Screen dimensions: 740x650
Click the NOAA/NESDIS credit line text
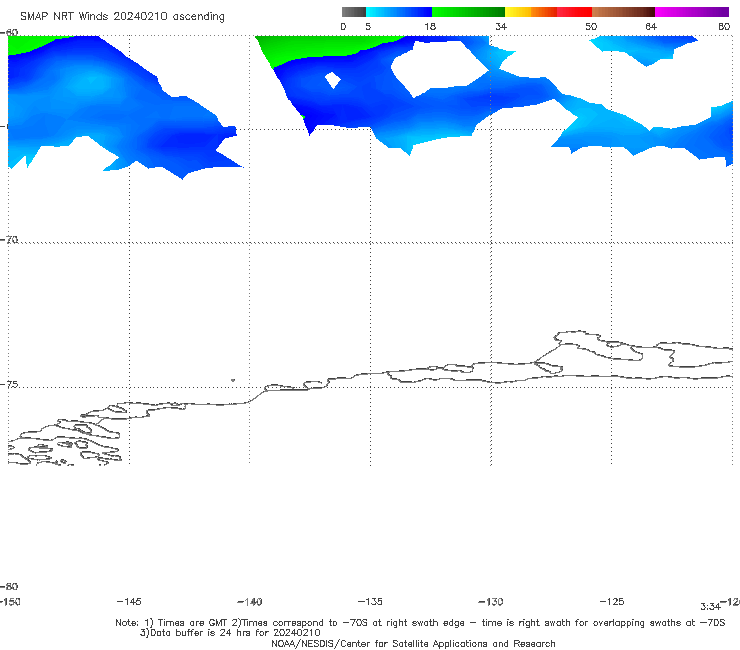coord(413,643)
